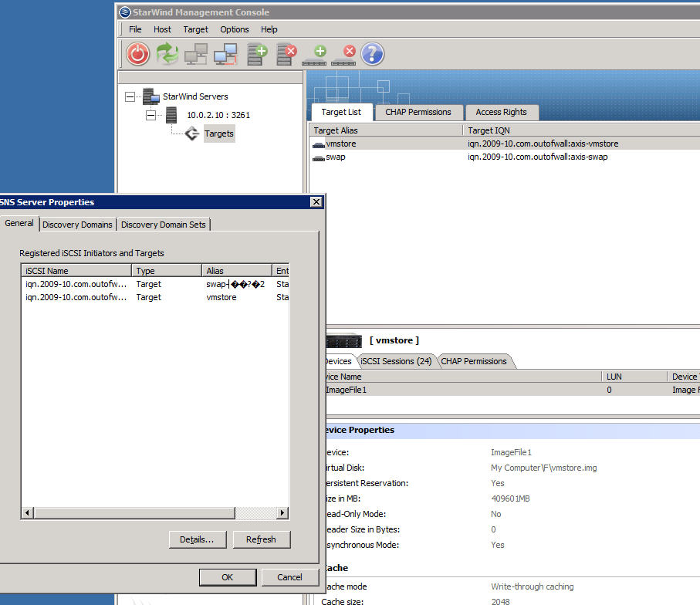The image size is (700, 605).
Task: Select the Devices tab under vmstore
Action: pos(339,361)
